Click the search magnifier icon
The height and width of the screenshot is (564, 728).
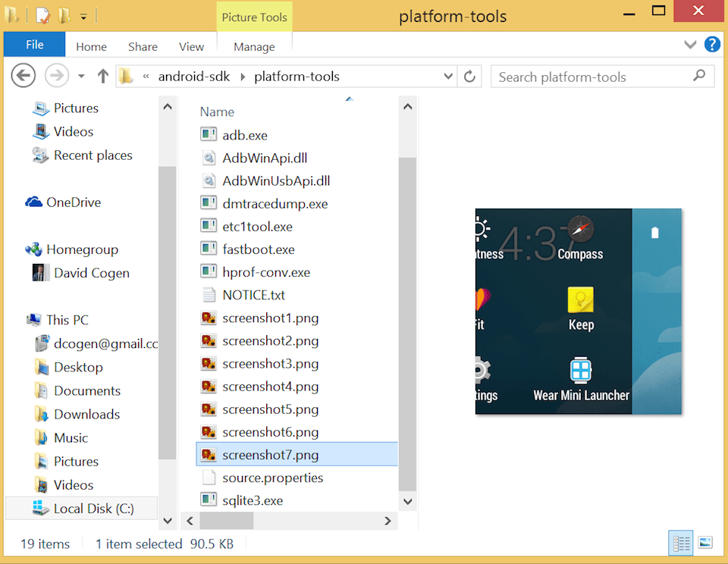699,76
